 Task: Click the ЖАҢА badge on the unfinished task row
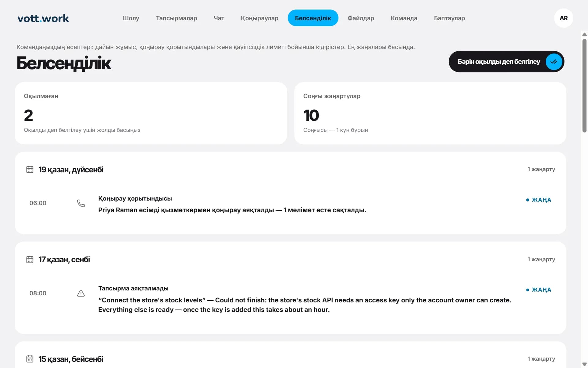539,290
